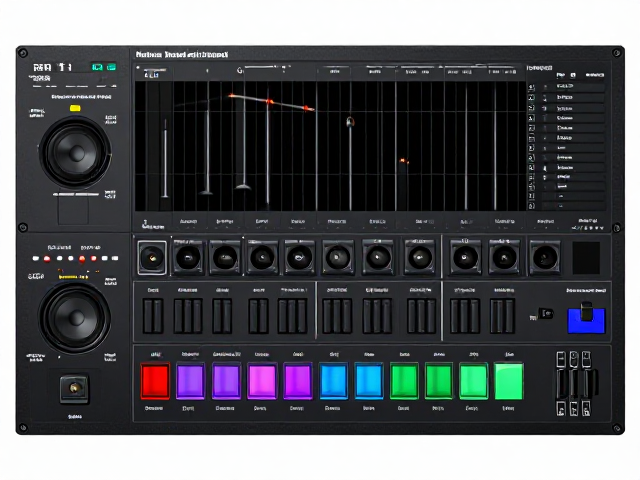Viewport: 640px width, 480px height.
Task: Click the third knob in the knob row
Action: click(x=225, y=258)
